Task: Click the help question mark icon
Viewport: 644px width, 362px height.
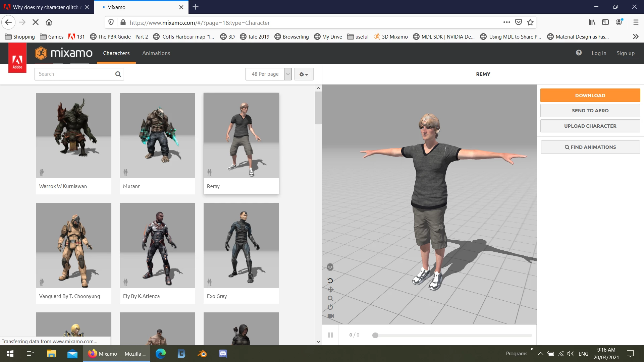Action: [x=579, y=53]
